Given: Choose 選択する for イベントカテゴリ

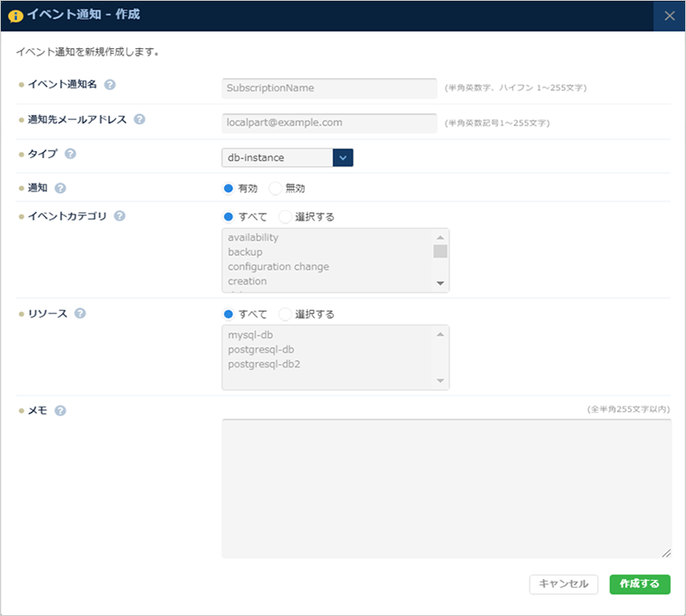Looking at the screenshot, I should point(285,216).
